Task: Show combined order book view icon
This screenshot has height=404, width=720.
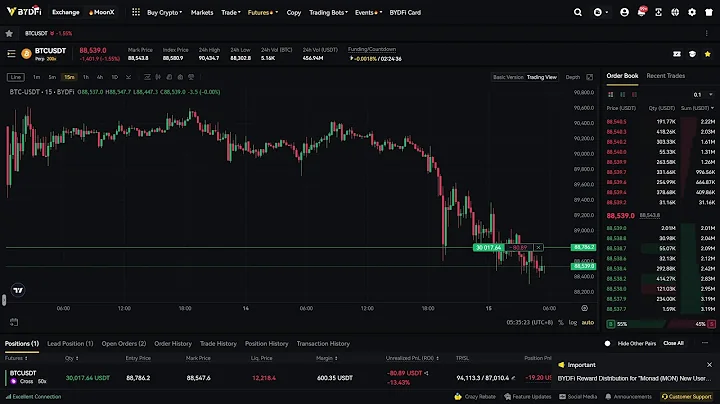Action: click(610, 95)
